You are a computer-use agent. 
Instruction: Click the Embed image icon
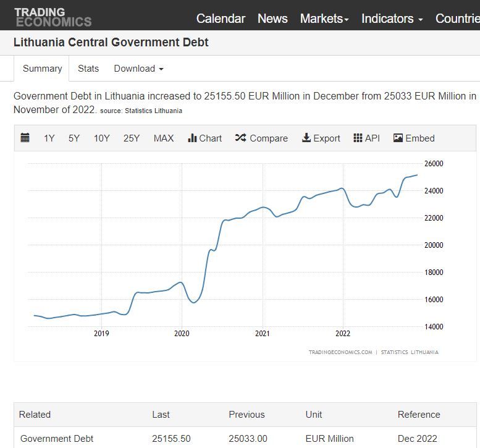tap(398, 138)
